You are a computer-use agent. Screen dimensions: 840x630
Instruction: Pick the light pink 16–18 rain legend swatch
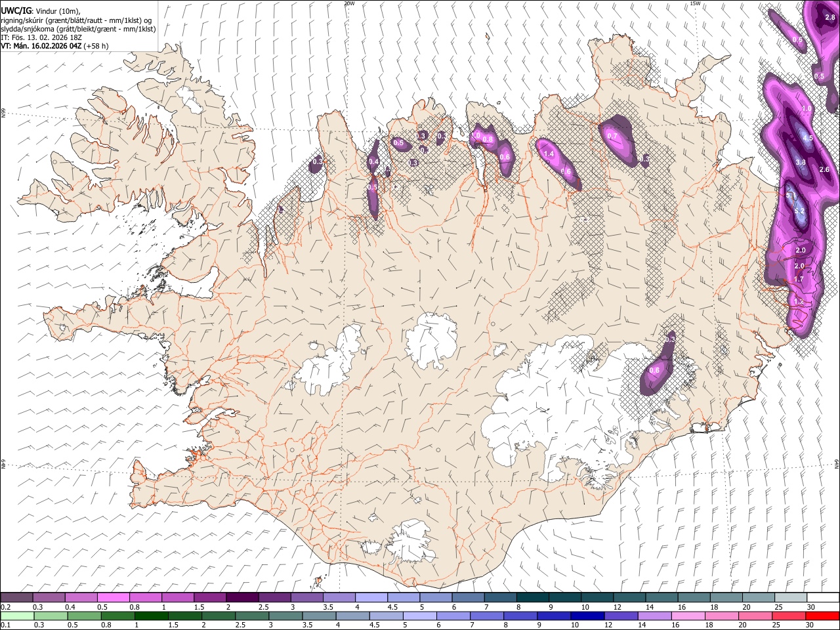tap(689, 616)
